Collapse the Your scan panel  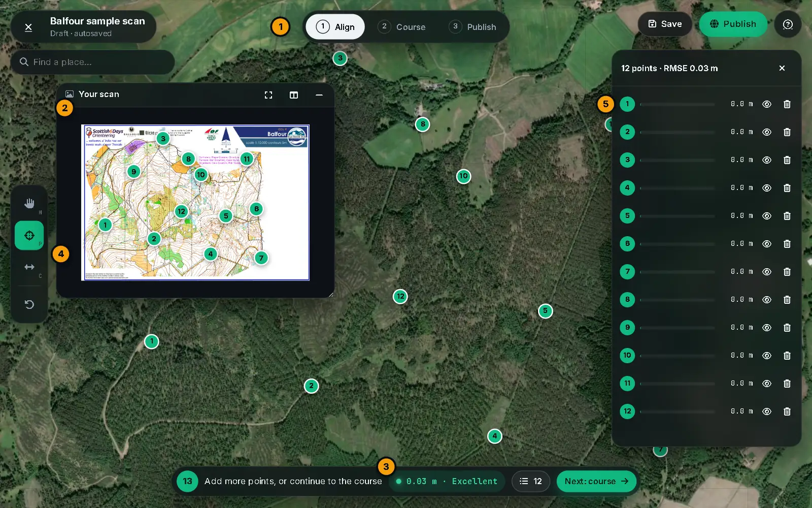(x=319, y=95)
